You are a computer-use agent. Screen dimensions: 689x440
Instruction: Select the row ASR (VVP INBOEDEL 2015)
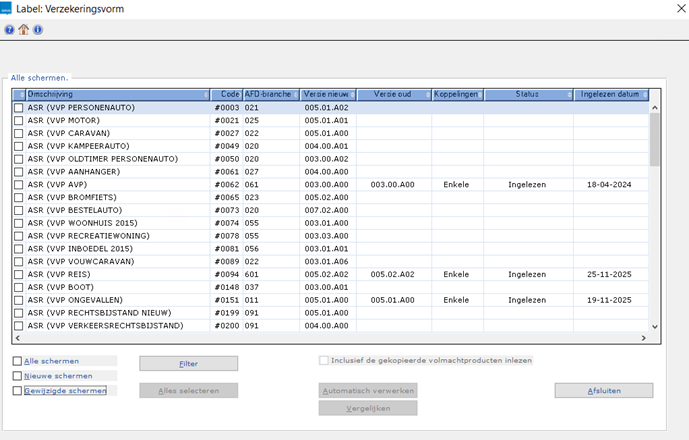click(x=331, y=249)
